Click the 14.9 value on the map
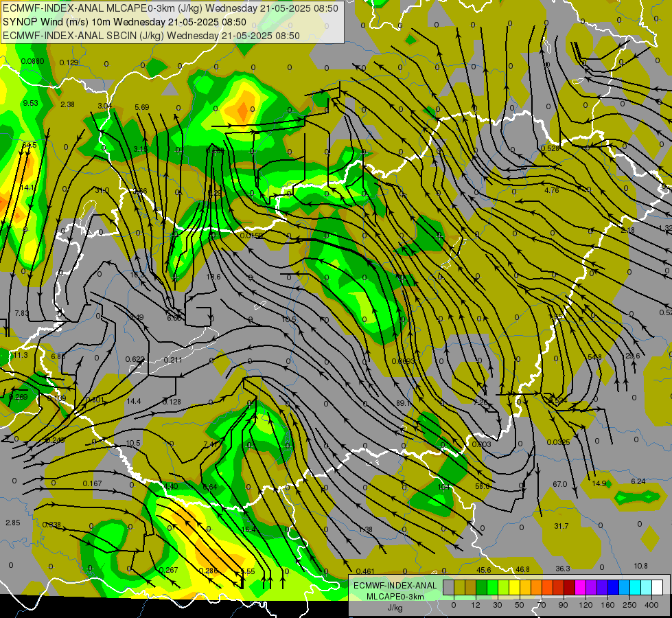The width and height of the screenshot is (672, 618). tap(599, 483)
